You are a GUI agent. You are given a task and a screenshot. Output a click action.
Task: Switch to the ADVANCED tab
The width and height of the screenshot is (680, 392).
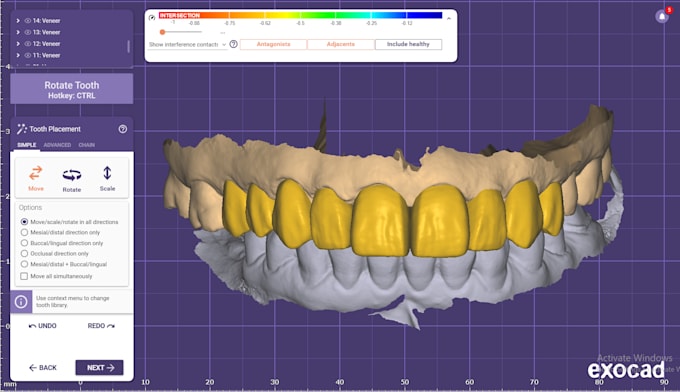(57, 145)
